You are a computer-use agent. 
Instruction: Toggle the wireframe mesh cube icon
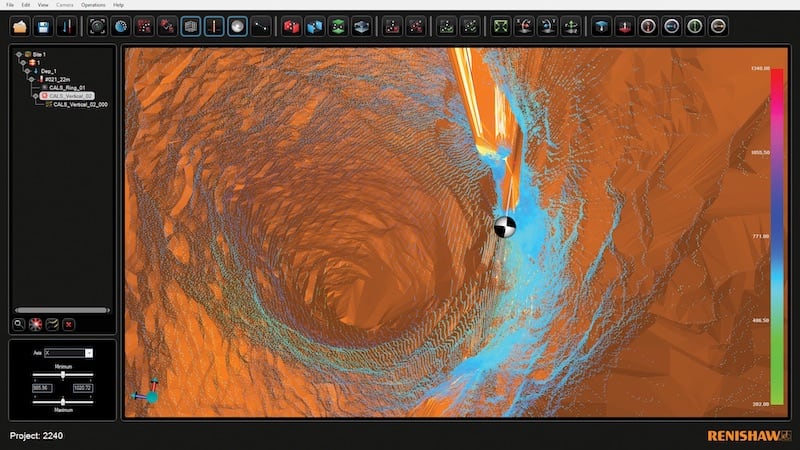tap(191, 26)
